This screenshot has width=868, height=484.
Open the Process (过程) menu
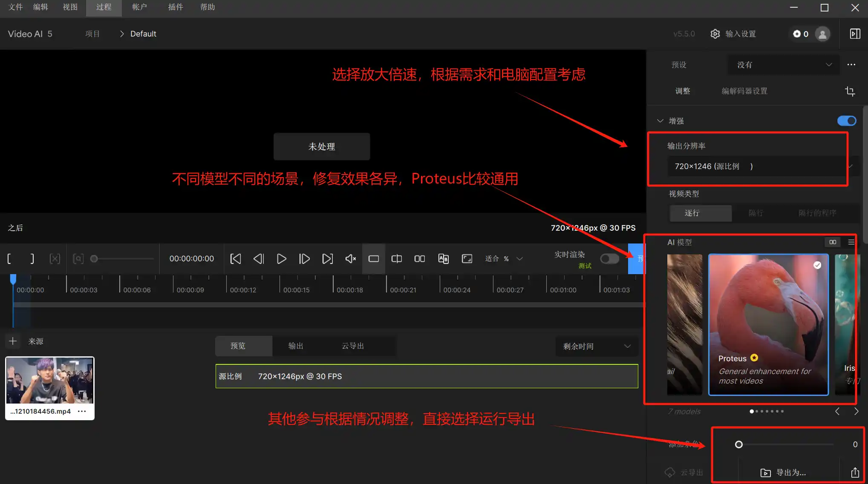click(x=104, y=7)
